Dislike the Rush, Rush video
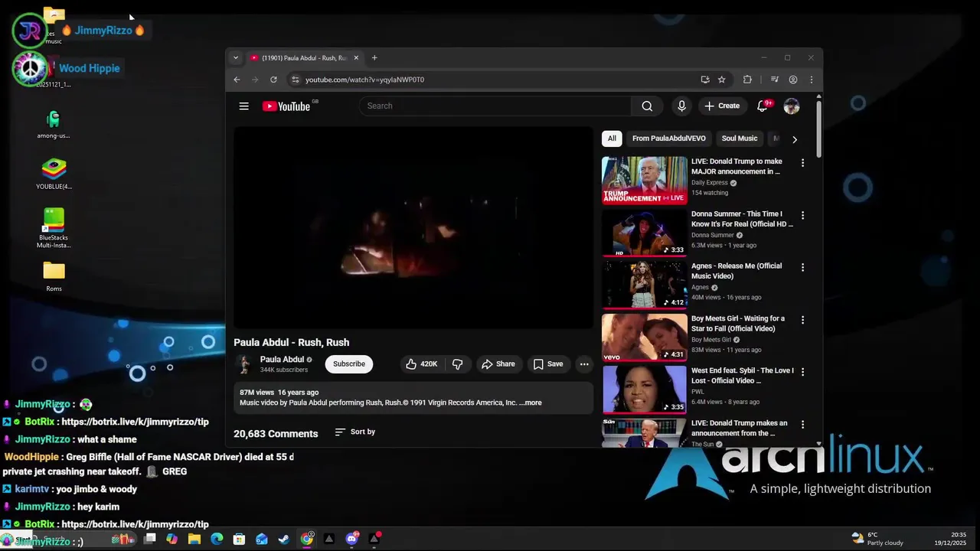980x551 pixels. click(457, 364)
